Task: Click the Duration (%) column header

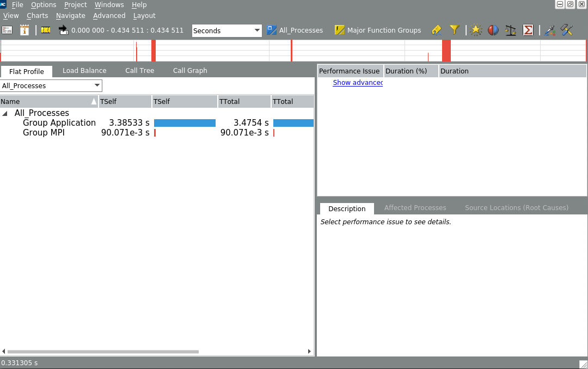Action: pos(411,71)
